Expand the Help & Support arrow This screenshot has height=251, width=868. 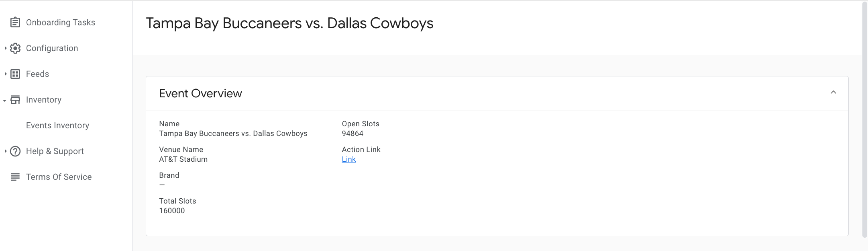click(5, 151)
